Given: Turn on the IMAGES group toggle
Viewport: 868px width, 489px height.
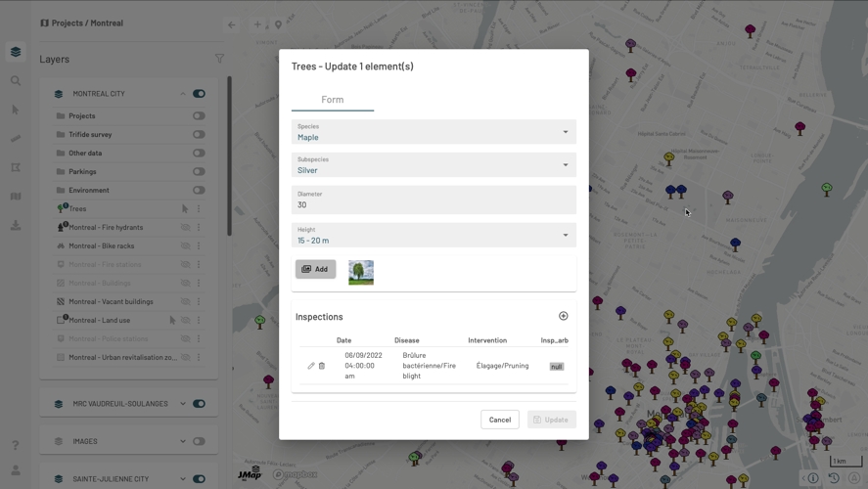Looking at the screenshot, I should [199, 441].
